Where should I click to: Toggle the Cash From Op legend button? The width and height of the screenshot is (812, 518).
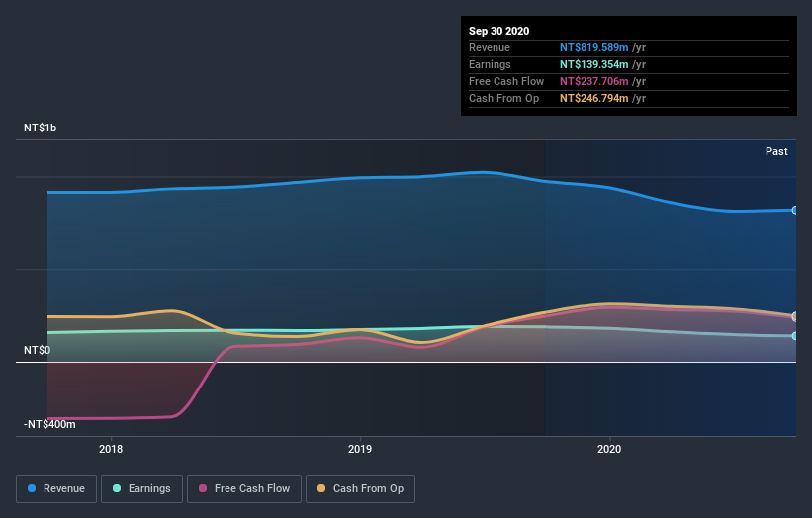pos(360,489)
